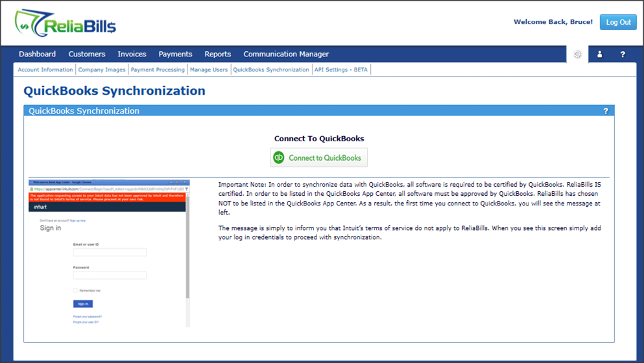The image size is (644, 363).
Task: Go to Invoices
Action: coord(132,54)
